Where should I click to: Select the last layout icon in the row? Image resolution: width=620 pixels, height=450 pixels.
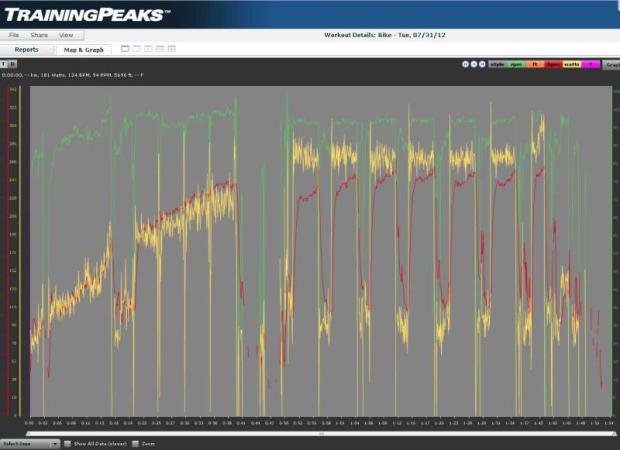[x=171, y=48]
